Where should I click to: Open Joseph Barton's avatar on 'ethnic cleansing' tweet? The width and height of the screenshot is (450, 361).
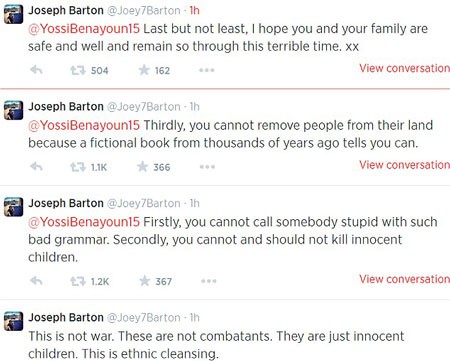(13, 321)
